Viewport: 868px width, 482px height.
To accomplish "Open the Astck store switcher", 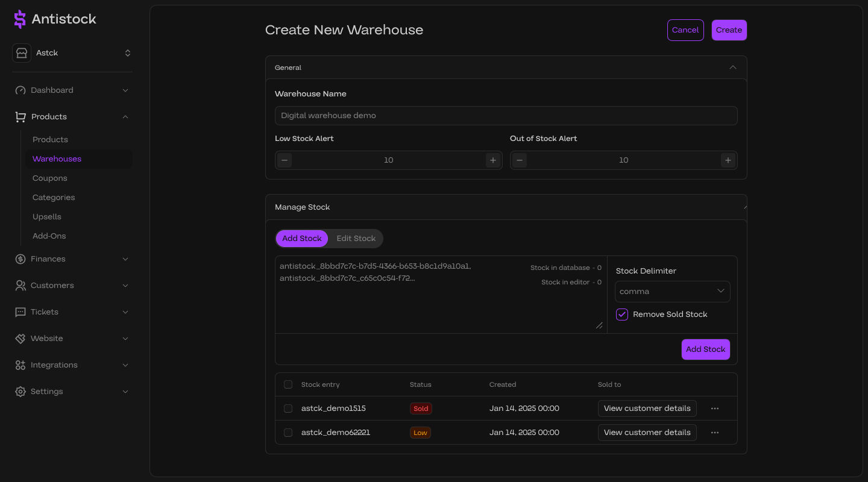I will 72,53.
